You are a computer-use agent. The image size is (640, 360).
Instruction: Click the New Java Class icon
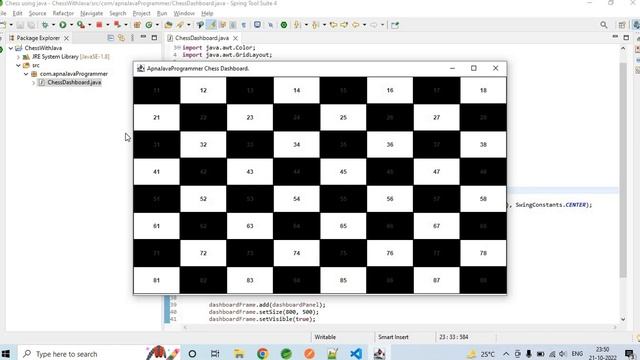[x=149, y=25]
